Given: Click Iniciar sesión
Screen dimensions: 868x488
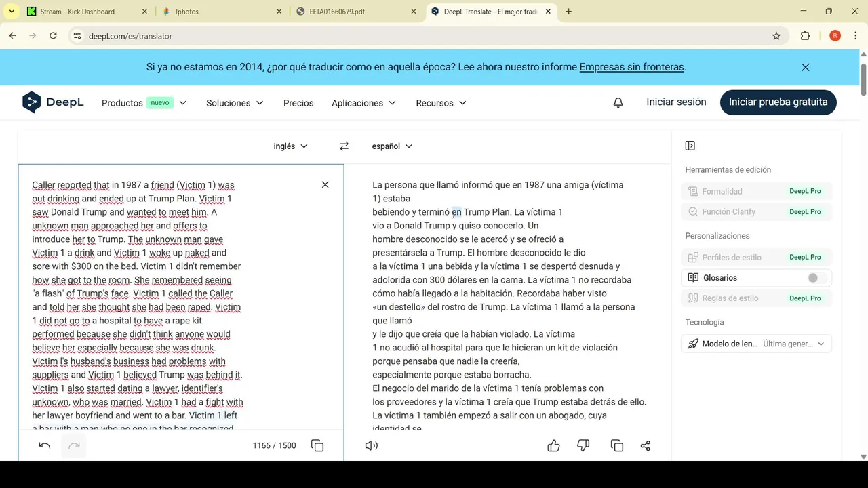Looking at the screenshot, I should pos(676,102).
